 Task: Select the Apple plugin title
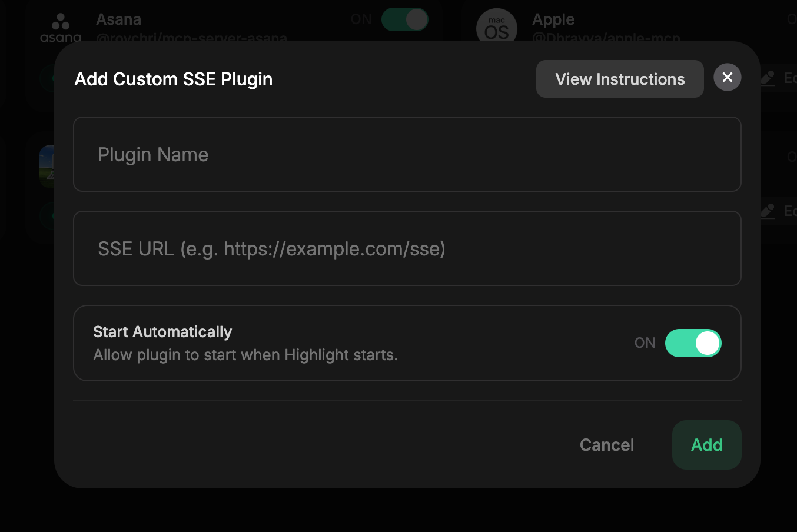point(553,19)
